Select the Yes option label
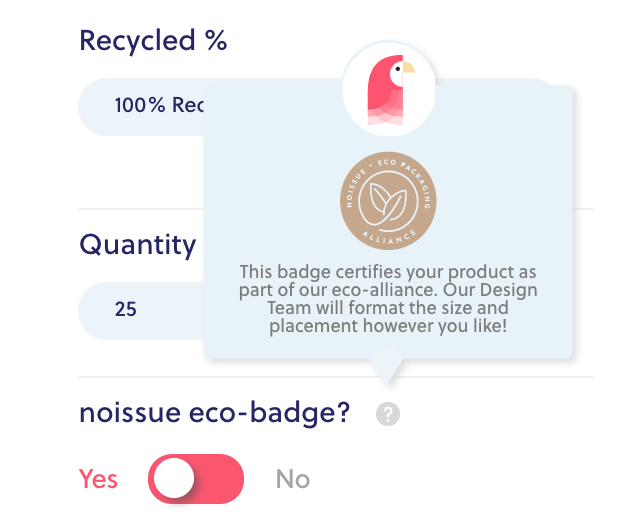The image size is (630, 524). 98,479
